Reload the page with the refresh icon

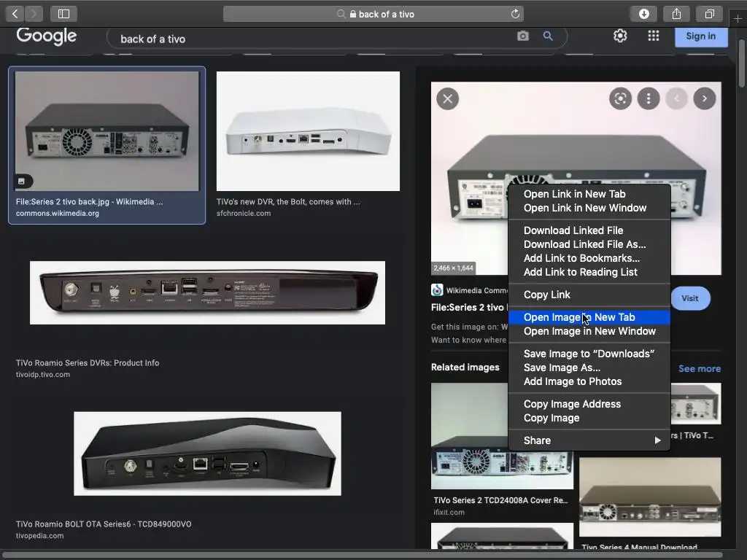point(515,14)
